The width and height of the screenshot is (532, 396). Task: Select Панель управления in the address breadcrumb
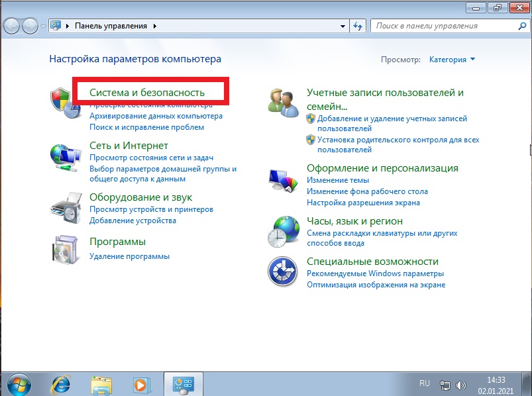(x=111, y=26)
